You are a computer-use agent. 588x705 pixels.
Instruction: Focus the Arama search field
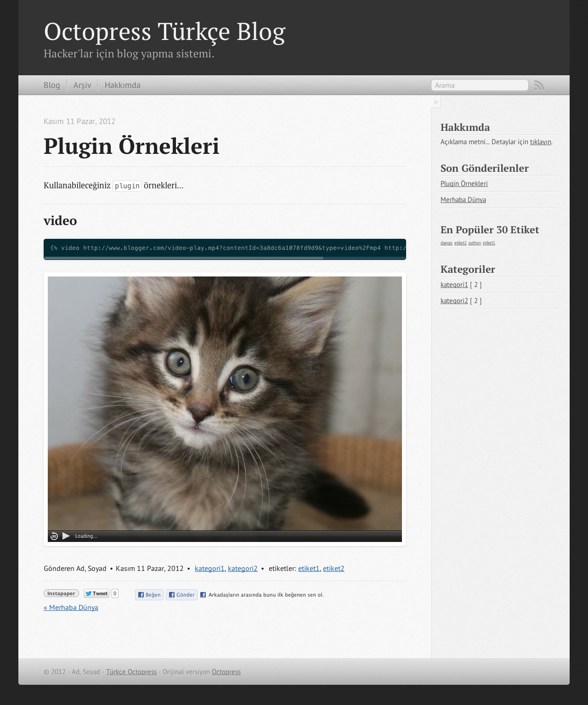[x=480, y=85]
